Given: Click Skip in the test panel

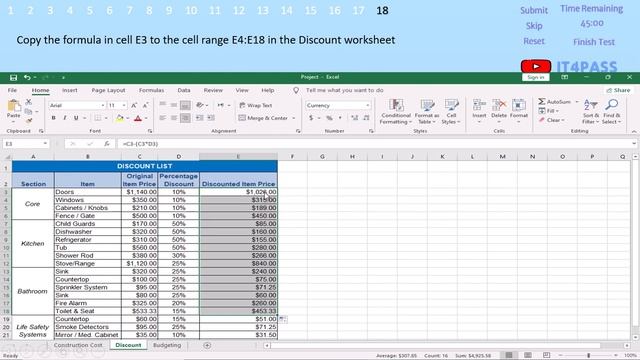Looking at the screenshot, I should click(x=534, y=26).
